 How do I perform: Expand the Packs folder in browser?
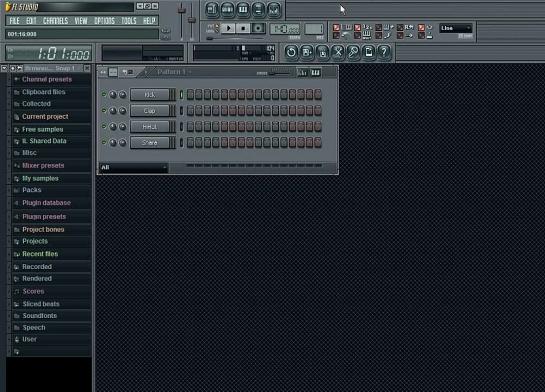point(32,190)
